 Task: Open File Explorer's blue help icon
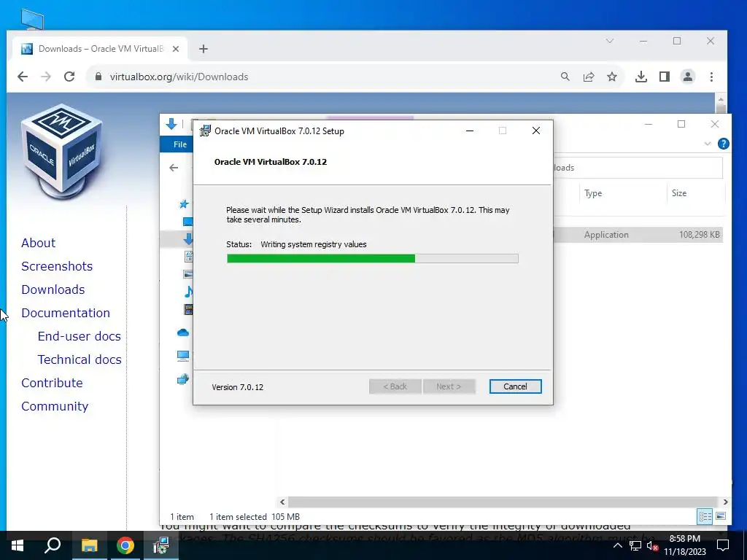723,144
